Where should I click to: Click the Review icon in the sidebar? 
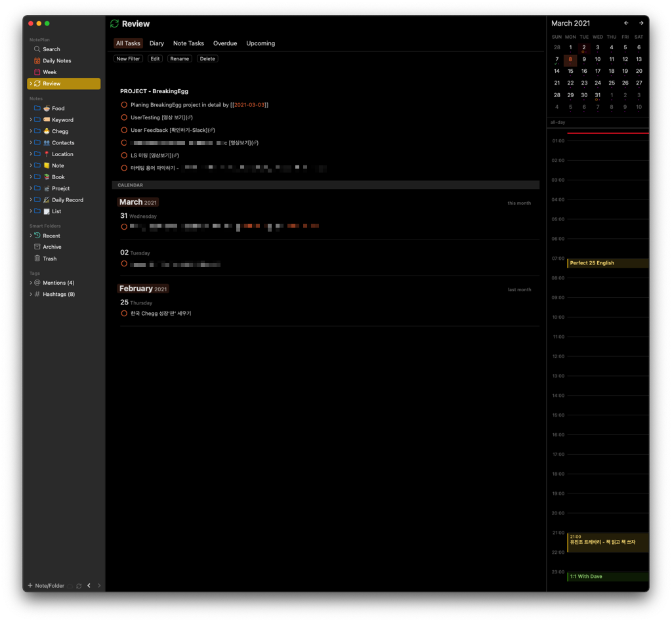pos(37,83)
